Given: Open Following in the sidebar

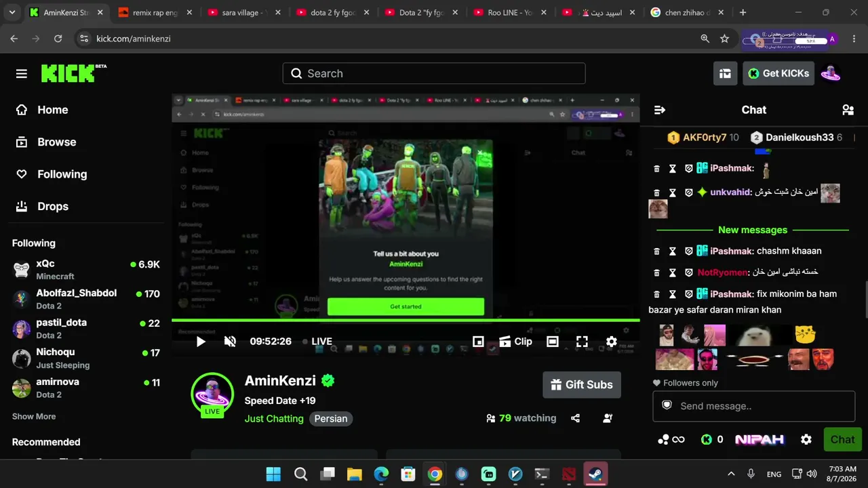Looking at the screenshot, I should point(52,174).
